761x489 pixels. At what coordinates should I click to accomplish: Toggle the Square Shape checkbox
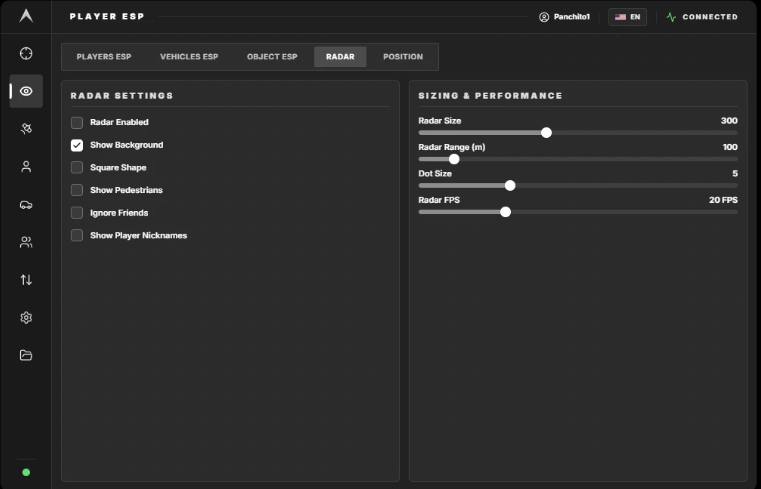77,167
